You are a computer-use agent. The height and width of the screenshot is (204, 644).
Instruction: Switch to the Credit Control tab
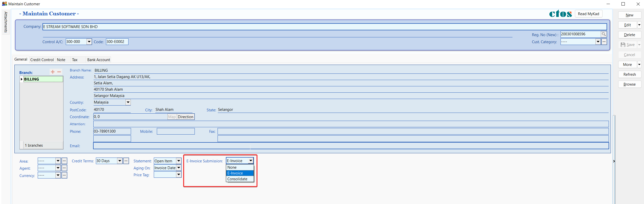pos(42,60)
